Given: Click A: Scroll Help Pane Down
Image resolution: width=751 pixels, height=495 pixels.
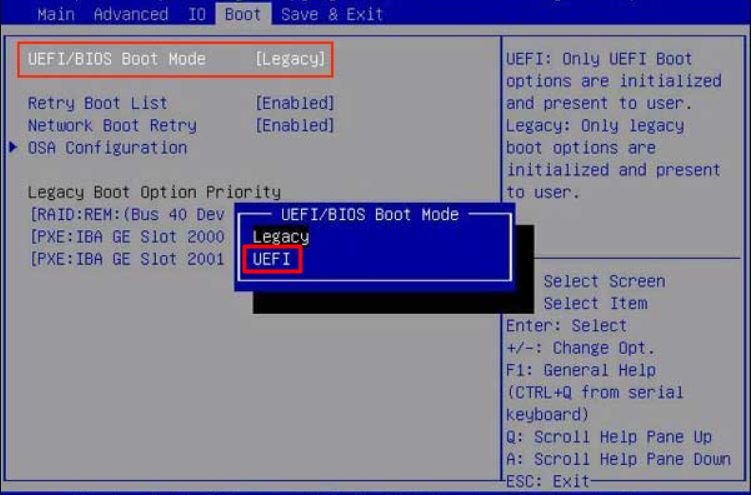Looking at the screenshot, I should [x=618, y=459].
